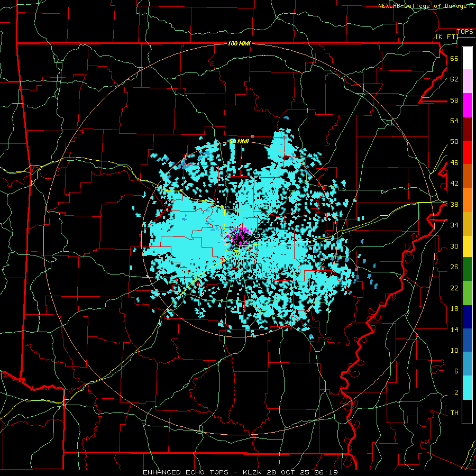Select legend value 2
This screenshot has width=476, height=476.
pyautogui.click(x=456, y=392)
